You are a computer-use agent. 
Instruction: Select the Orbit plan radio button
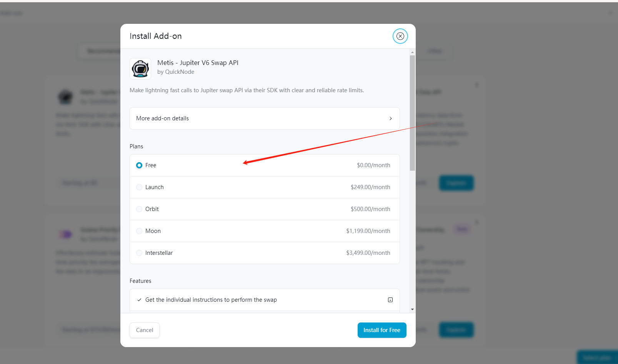pos(139,209)
